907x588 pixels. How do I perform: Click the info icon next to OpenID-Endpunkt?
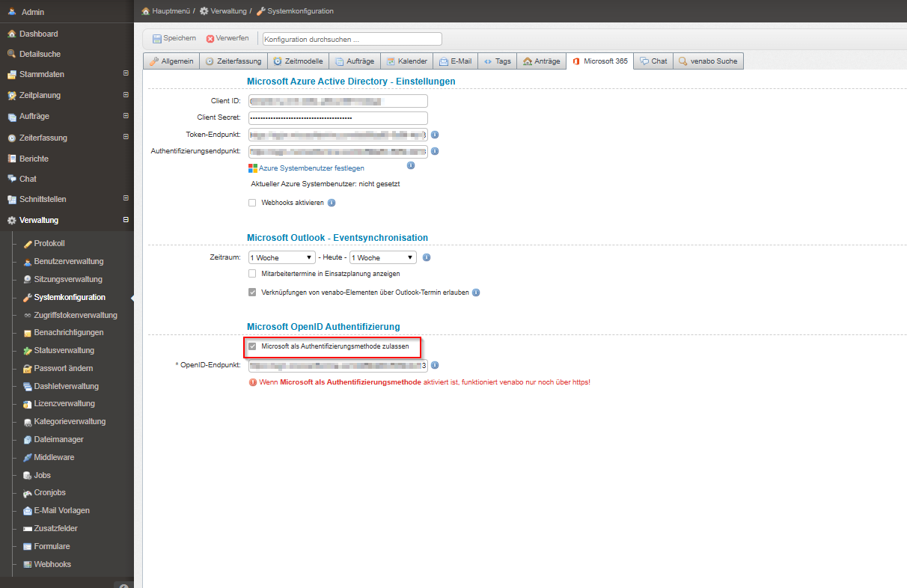[x=435, y=366]
